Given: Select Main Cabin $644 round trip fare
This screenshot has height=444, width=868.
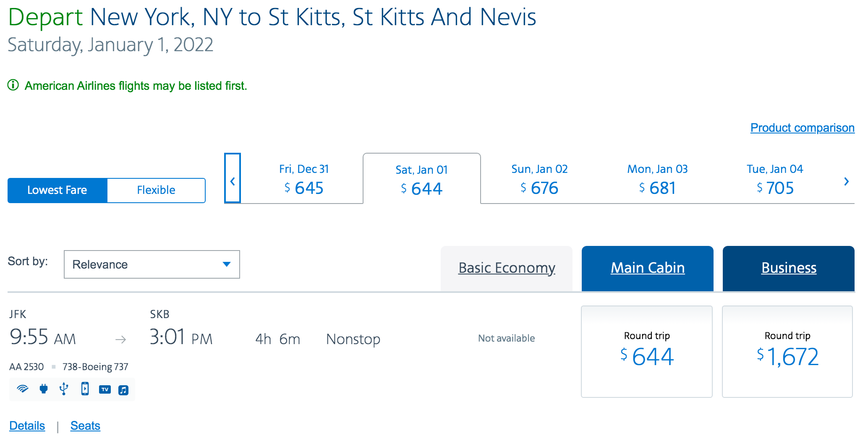Looking at the screenshot, I should [647, 352].
